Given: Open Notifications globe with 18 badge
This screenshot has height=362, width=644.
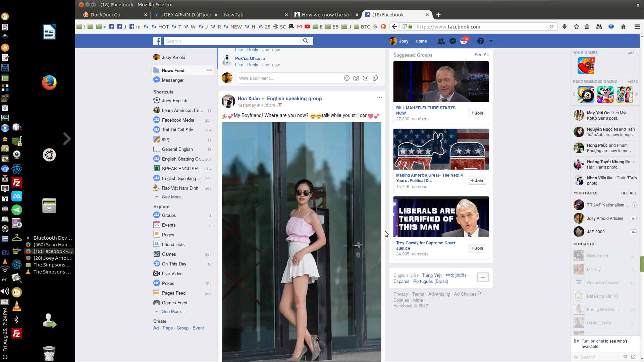Looking at the screenshot, I should (464, 41).
